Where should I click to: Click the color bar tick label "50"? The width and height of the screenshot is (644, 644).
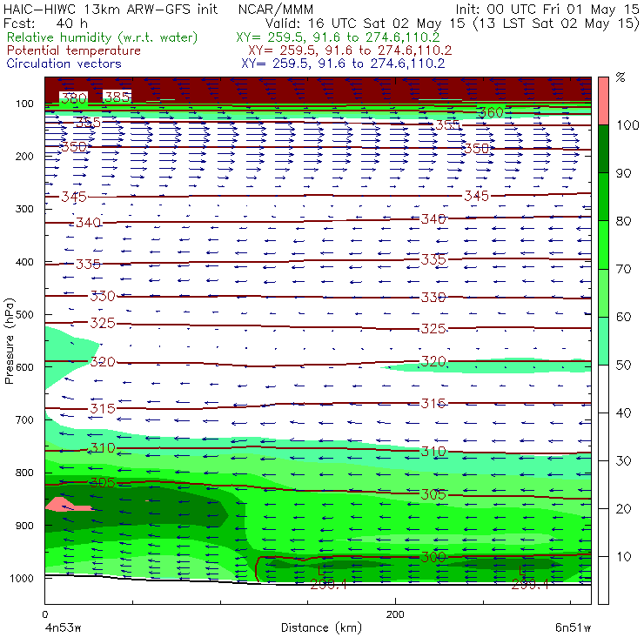623,365
